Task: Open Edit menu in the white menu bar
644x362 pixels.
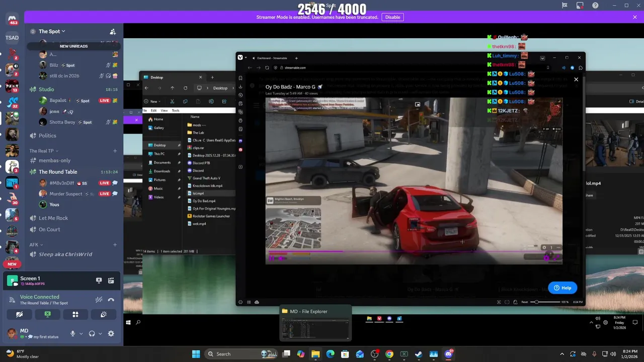Action: tap(153, 111)
